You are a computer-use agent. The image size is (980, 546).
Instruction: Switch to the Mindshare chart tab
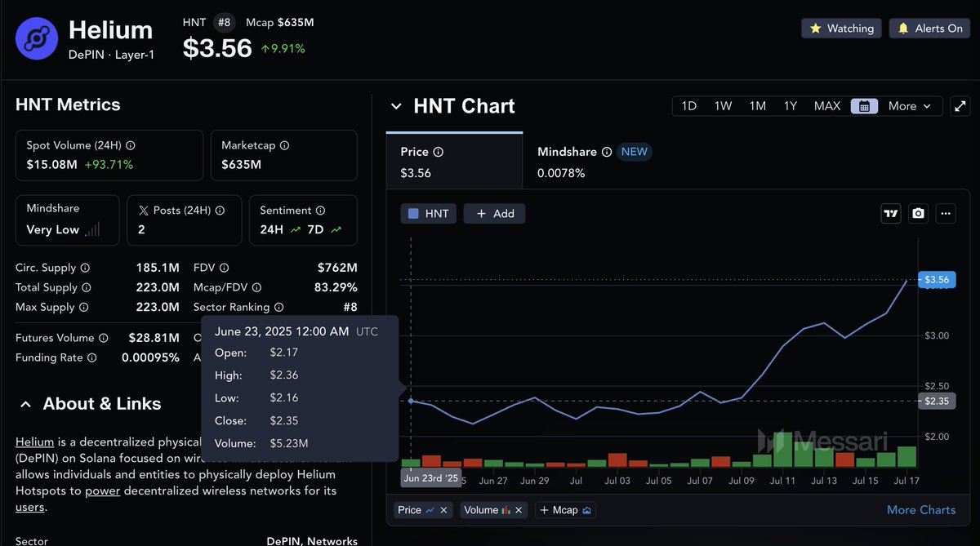click(593, 161)
